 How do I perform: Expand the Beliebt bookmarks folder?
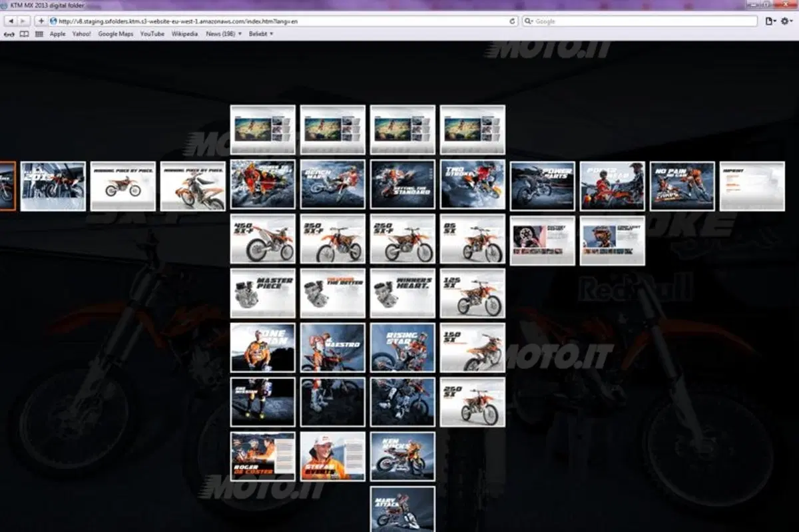[261, 34]
